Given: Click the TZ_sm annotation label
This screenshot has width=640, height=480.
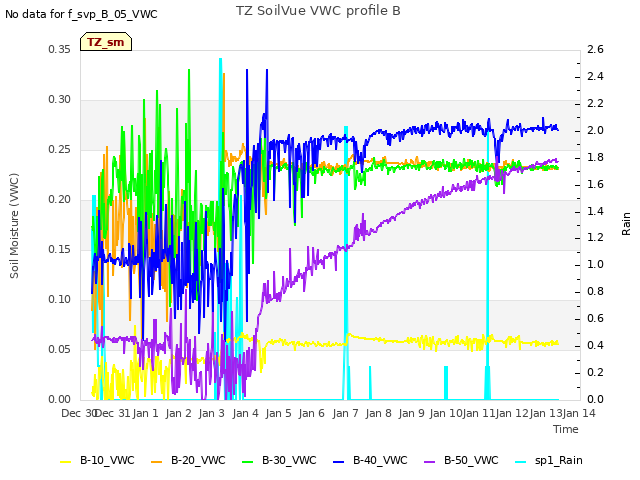Looking at the screenshot, I should click(106, 42).
